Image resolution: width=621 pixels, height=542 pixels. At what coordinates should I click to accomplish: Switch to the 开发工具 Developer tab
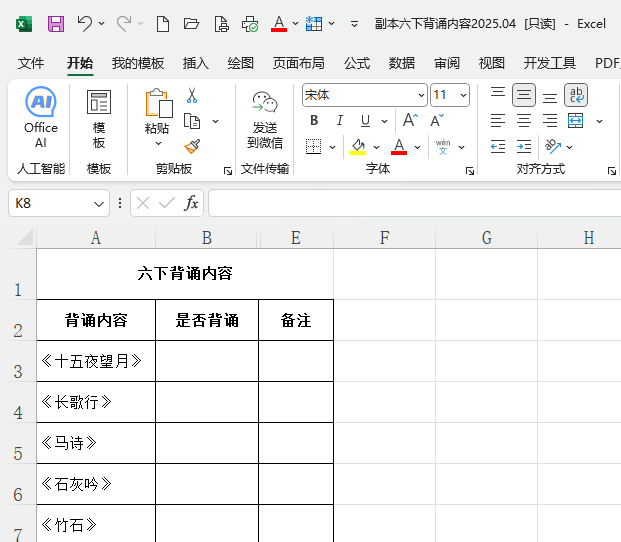[x=550, y=63]
